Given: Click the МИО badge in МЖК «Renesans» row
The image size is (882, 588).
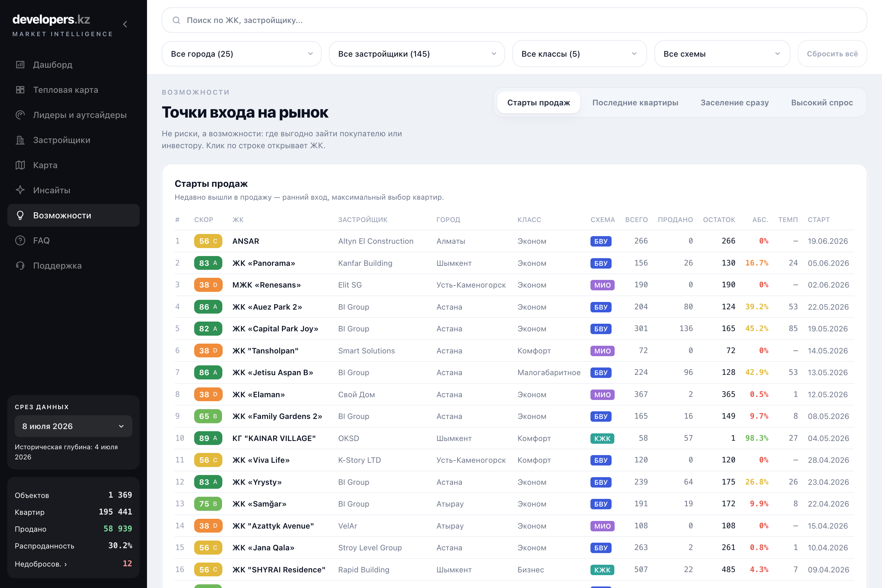Looking at the screenshot, I should click(602, 285).
